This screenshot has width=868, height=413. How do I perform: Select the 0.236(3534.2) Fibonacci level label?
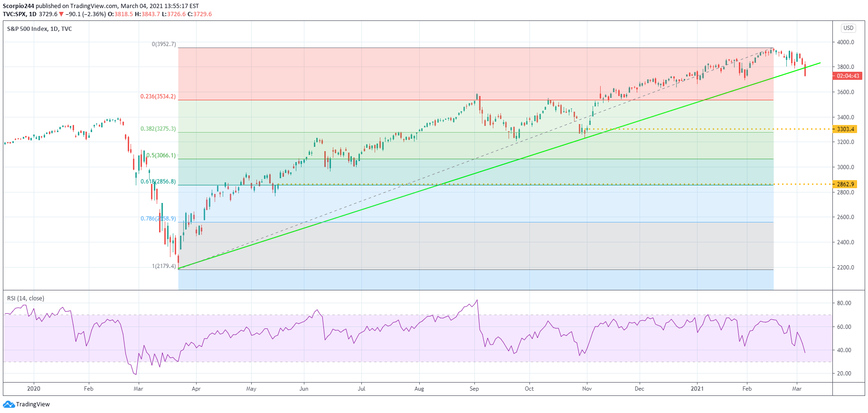(158, 96)
